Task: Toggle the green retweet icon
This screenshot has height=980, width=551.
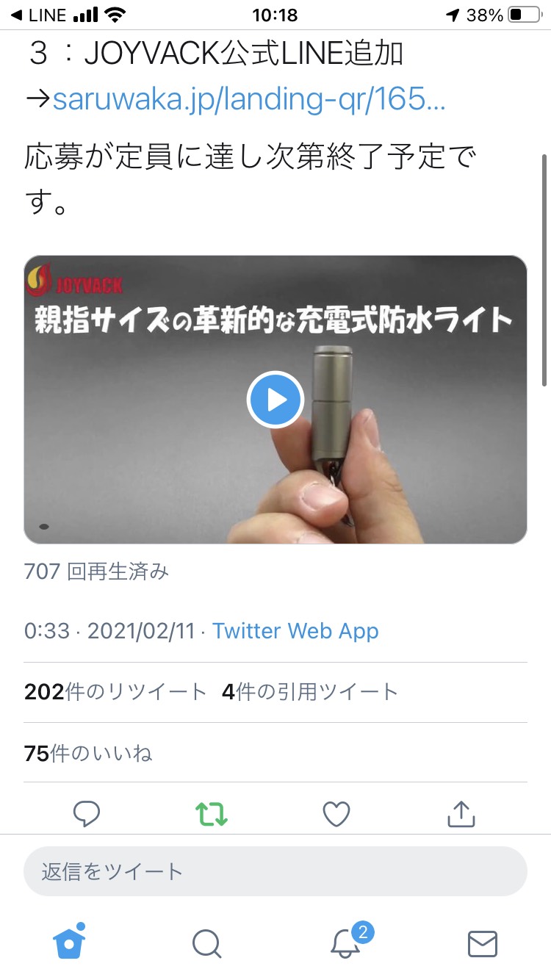Action: coord(212,813)
